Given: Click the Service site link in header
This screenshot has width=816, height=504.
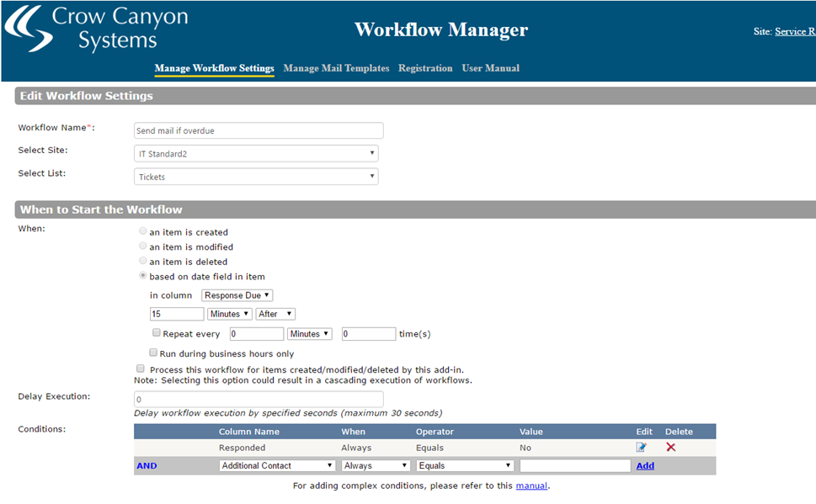Looking at the screenshot, I should (795, 31).
